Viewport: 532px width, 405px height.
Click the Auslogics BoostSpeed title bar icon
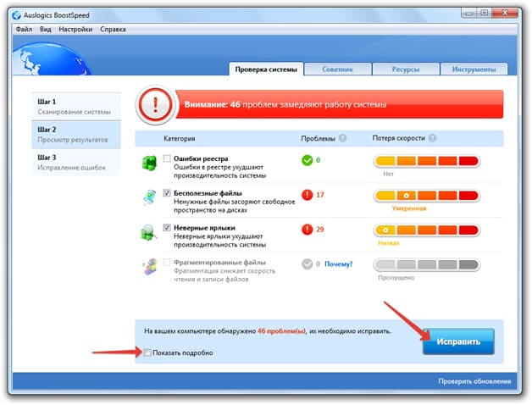tap(16, 15)
